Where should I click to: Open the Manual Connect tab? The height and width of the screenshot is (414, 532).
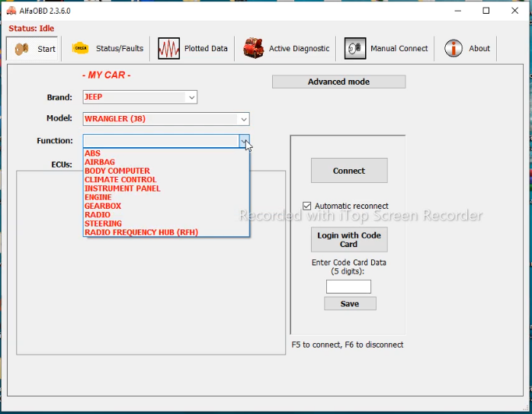(386, 49)
